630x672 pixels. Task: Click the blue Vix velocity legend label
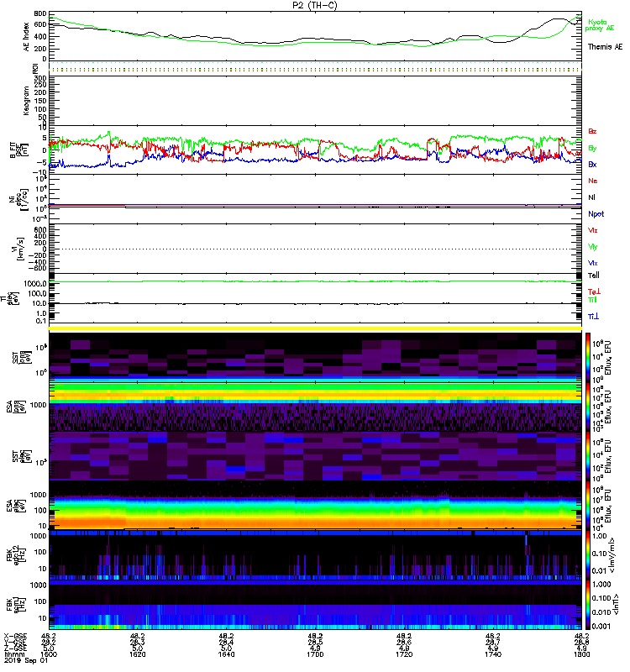pyautogui.click(x=592, y=263)
